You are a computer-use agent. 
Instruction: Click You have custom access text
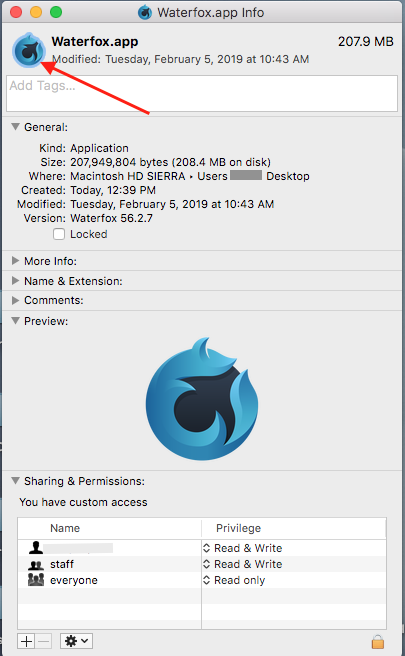tap(83, 502)
